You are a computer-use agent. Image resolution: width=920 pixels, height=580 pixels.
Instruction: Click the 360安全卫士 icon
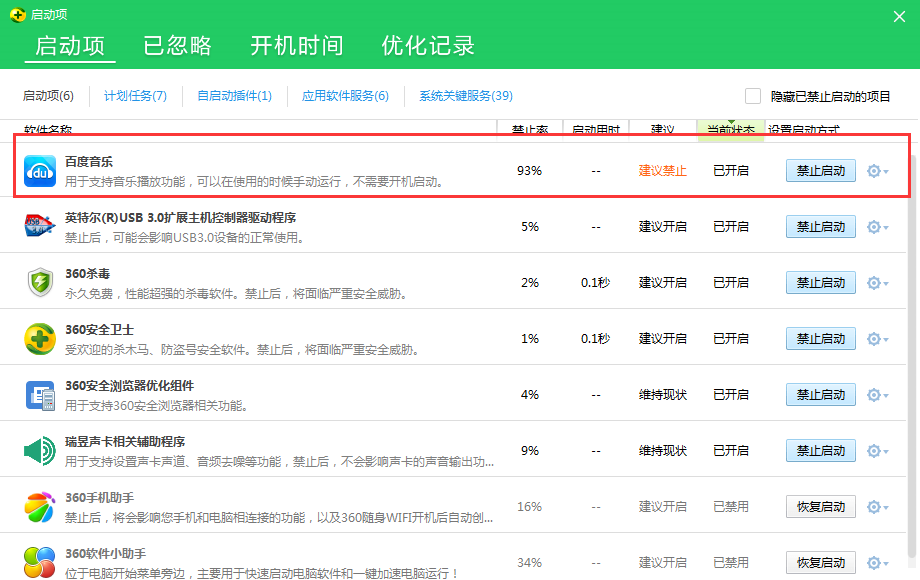(x=39, y=338)
